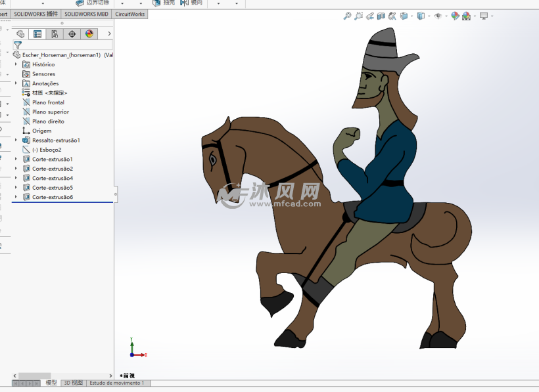Switch to the PropertyManager tab icon
Image resolution: width=539 pixels, height=392 pixels.
37,34
